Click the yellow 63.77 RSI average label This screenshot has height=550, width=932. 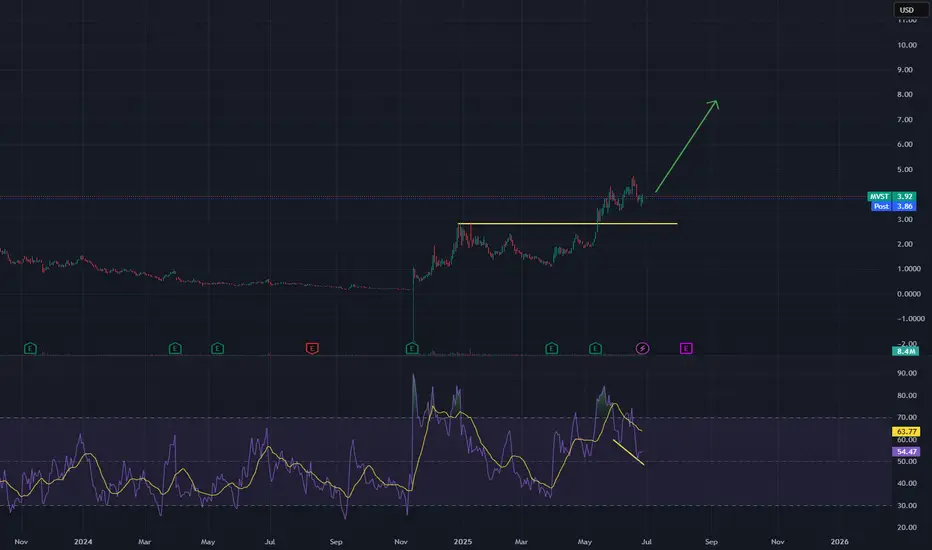point(906,432)
